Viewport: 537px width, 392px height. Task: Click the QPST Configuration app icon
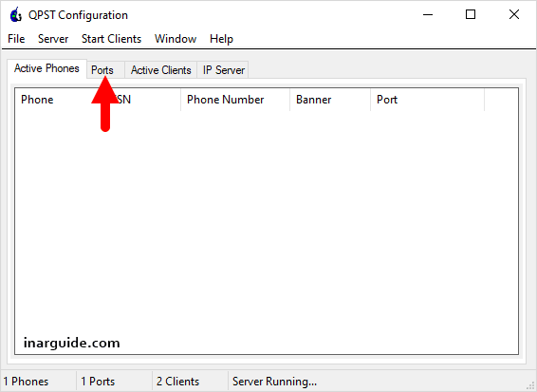pos(16,15)
